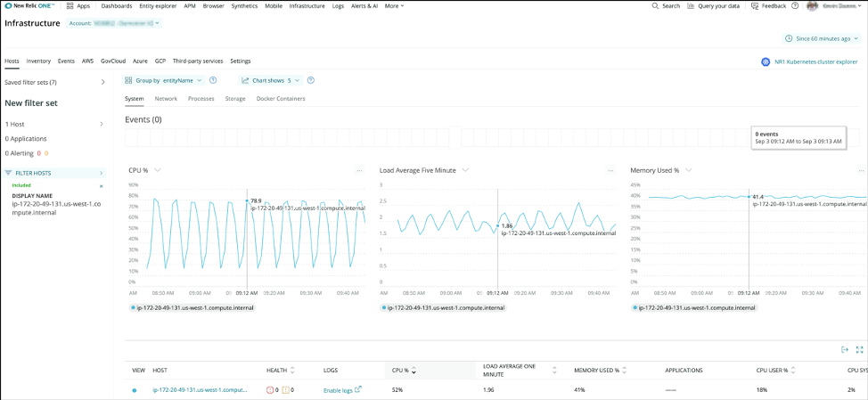
Task: Click the Enable logs link
Action: click(342, 390)
